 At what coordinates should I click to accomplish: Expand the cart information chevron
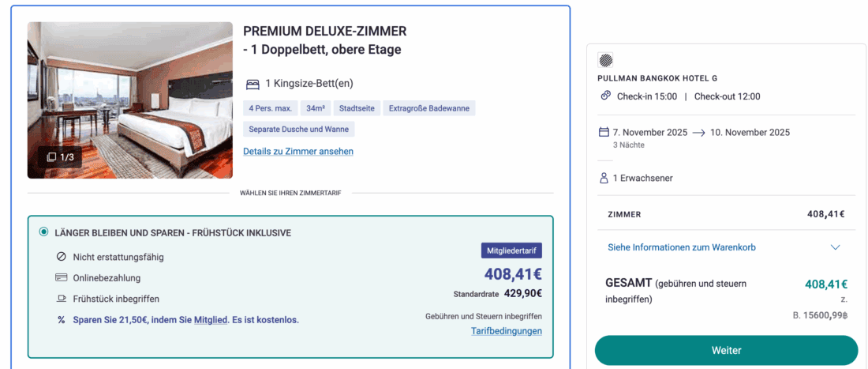(x=836, y=247)
